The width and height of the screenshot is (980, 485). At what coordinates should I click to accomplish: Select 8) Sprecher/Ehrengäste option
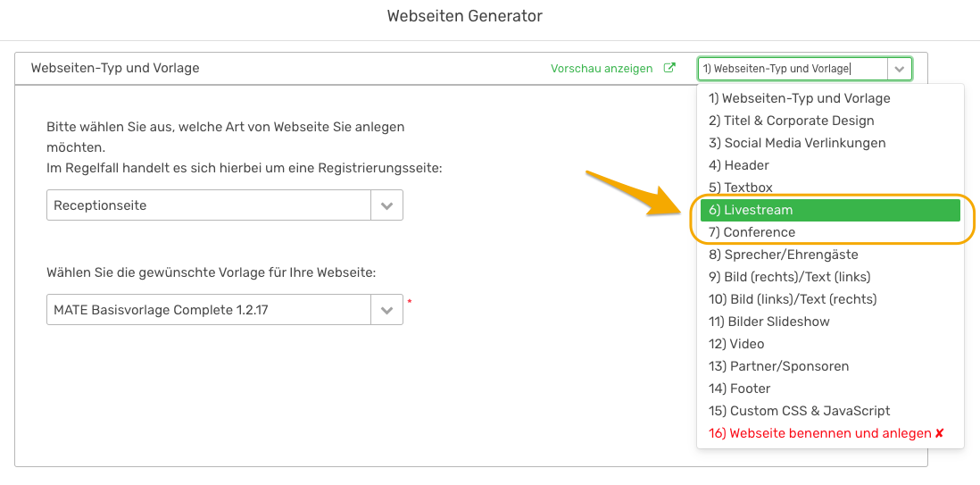pos(830,255)
